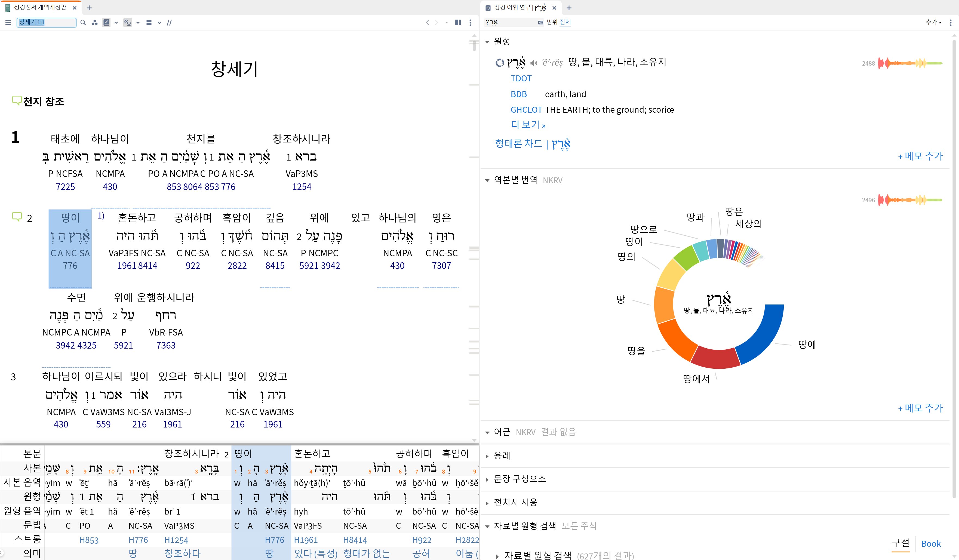Select the 성경 어휘 연구 tab
The image size is (959, 560).
tap(520, 7)
